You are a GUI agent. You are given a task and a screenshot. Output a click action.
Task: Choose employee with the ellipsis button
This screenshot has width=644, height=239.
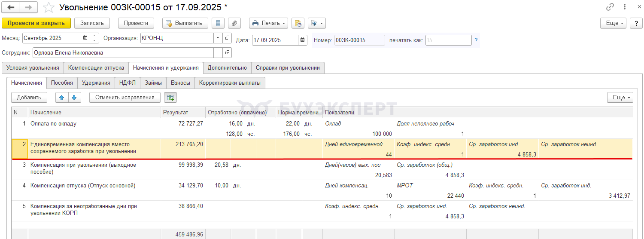click(218, 52)
